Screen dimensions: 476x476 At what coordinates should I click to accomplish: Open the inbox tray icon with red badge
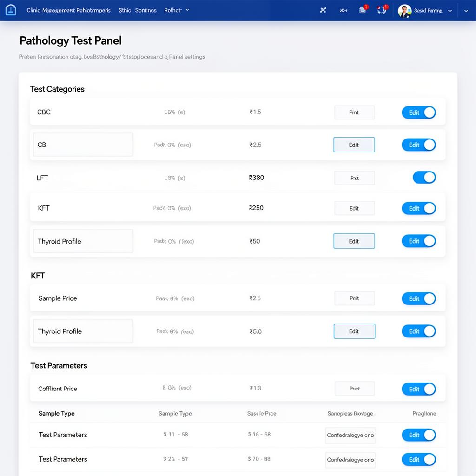[x=363, y=10]
